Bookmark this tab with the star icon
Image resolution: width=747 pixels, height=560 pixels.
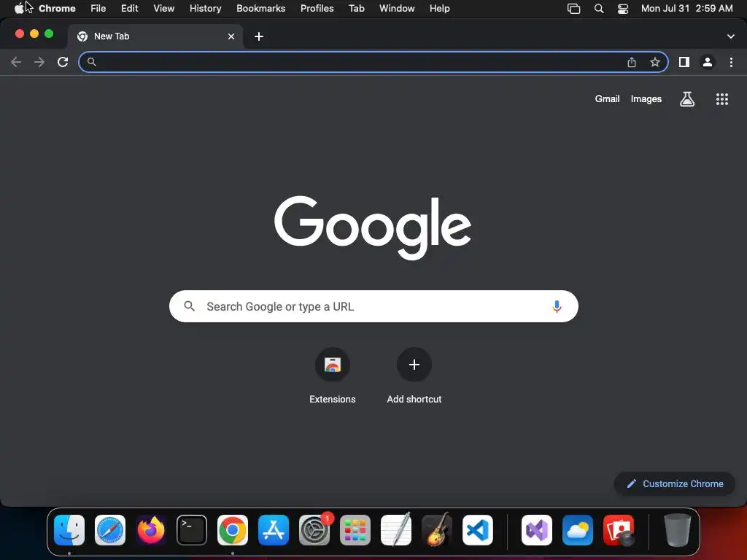click(x=655, y=62)
